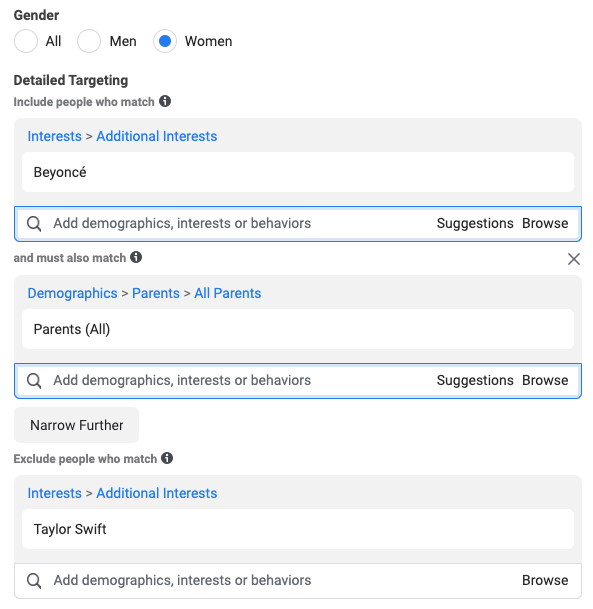Click search icon in the must also match field

[34, 381]
